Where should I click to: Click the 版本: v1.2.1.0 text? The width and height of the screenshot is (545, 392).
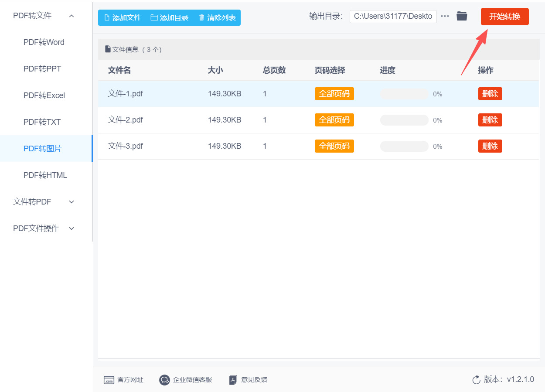coord(509,380)
